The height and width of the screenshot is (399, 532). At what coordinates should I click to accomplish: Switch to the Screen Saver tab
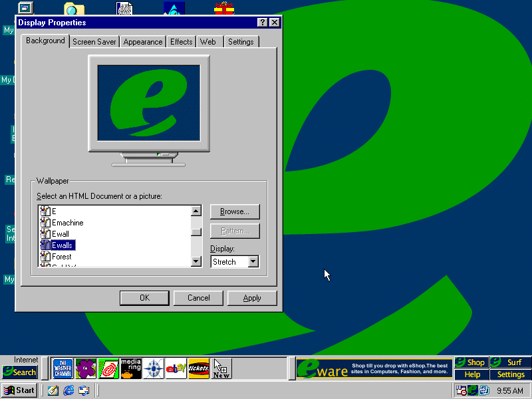point(94,42)
